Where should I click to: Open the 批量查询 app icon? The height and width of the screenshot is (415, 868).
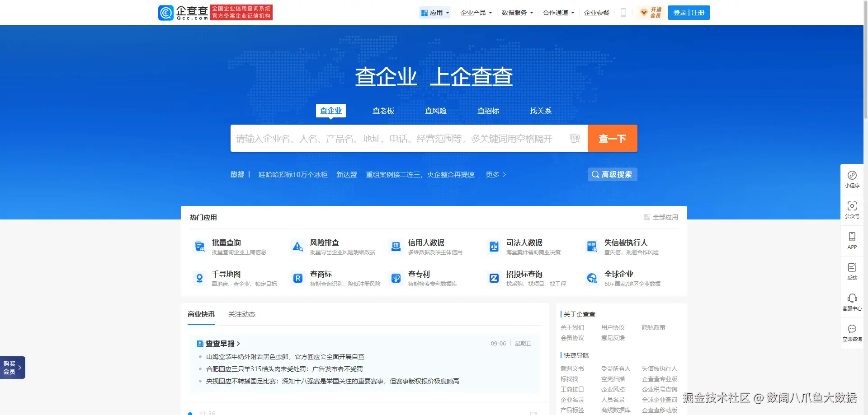(x=199, y=247)
